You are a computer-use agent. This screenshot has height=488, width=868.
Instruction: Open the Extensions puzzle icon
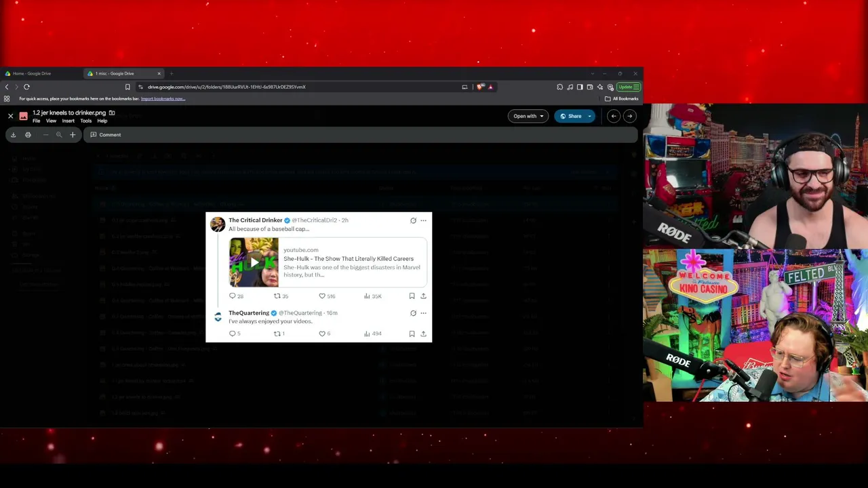(560, 87)
